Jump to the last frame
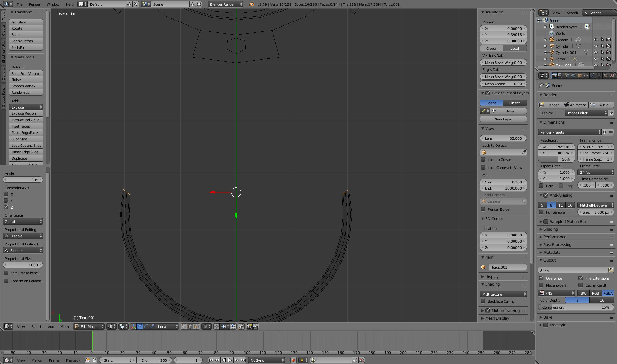 click(243, 360)
